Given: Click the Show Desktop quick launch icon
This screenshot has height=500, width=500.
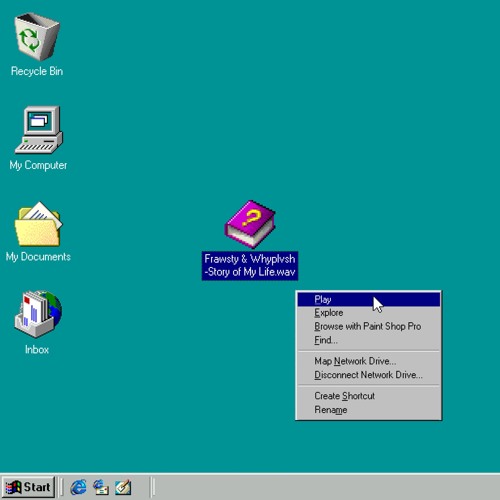Looking at the screenshot, I should click(x=123, y=487).
